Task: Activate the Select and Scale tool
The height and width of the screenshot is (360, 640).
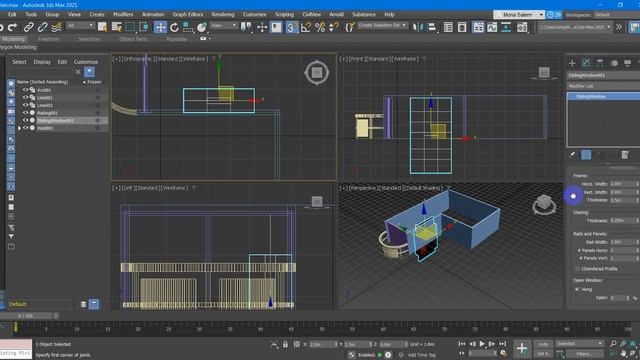Action: [x=188, y=27]
